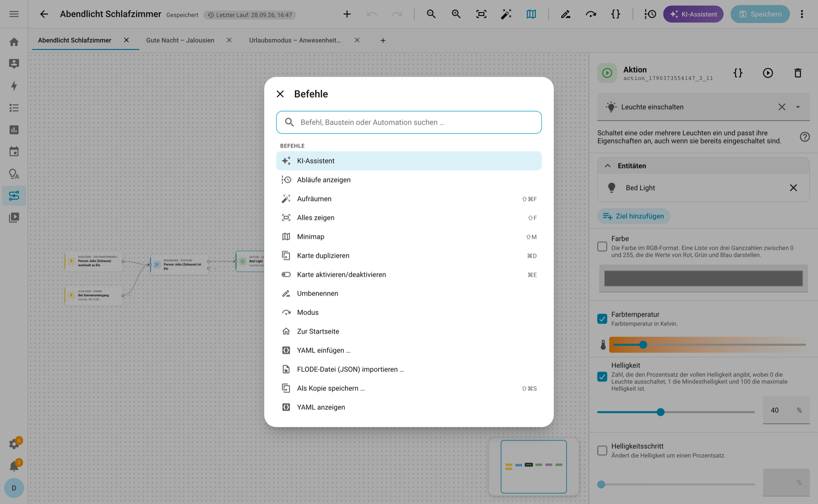
Task: Click the rename pencil toolbar icon
Action: pyautogui.click(x=566, y=14)
